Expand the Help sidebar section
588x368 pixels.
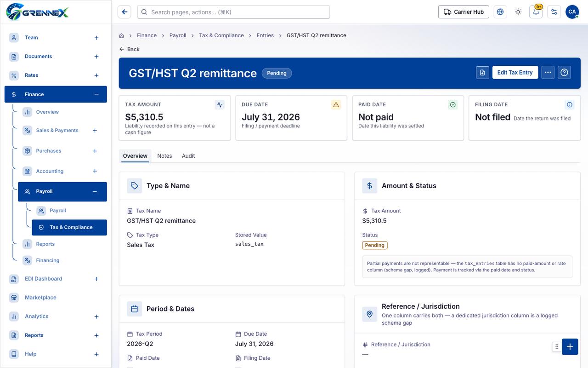(x=96, y=354)
